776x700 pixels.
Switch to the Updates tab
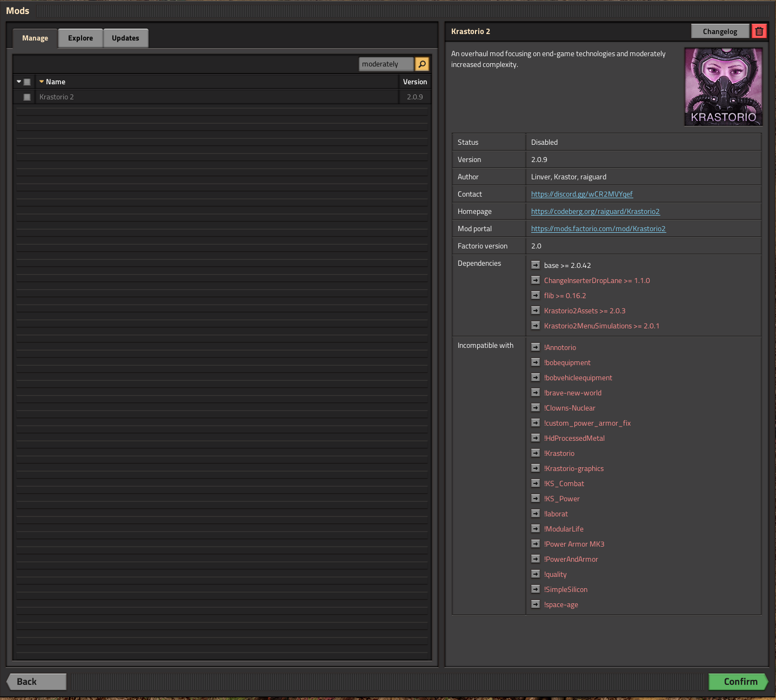tap(125, 38)
